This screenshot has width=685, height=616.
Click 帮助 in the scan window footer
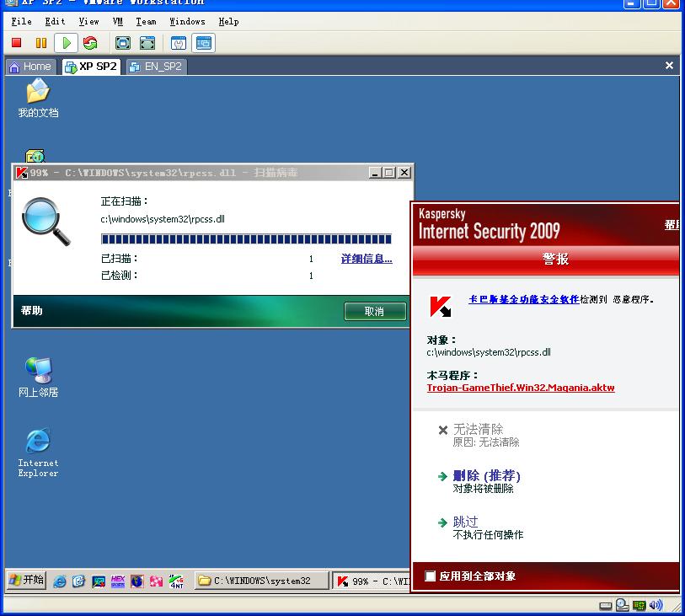pos(31,311)
